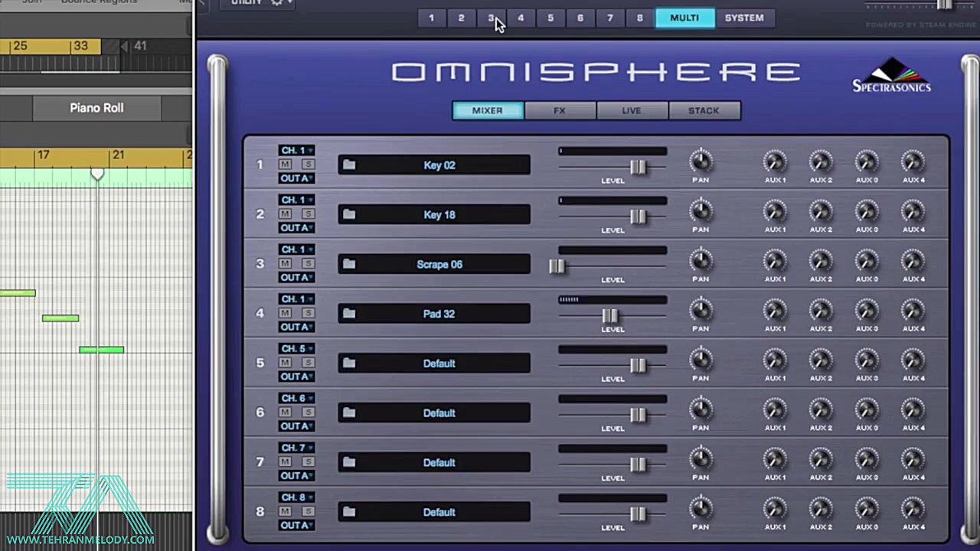Screen dimensions: 980x551
Task: Open the OUT A output dropdown for part 3
Action: 296,277
